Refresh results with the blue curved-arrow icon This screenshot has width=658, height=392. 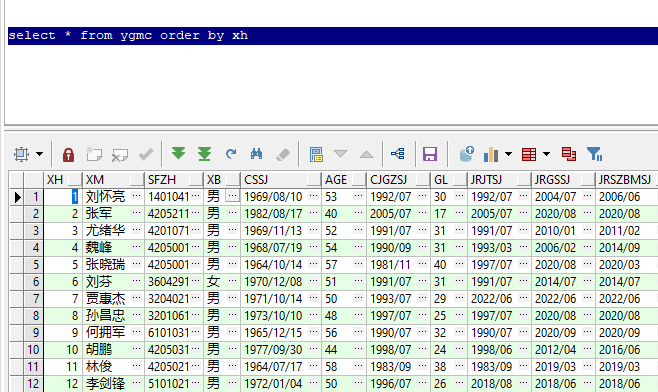click(231, 154)
